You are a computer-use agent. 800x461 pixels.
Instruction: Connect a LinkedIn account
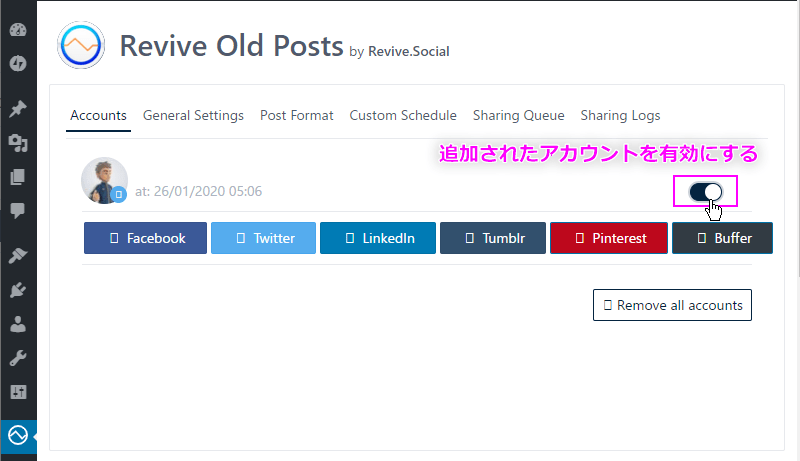[x=378, y=238]
